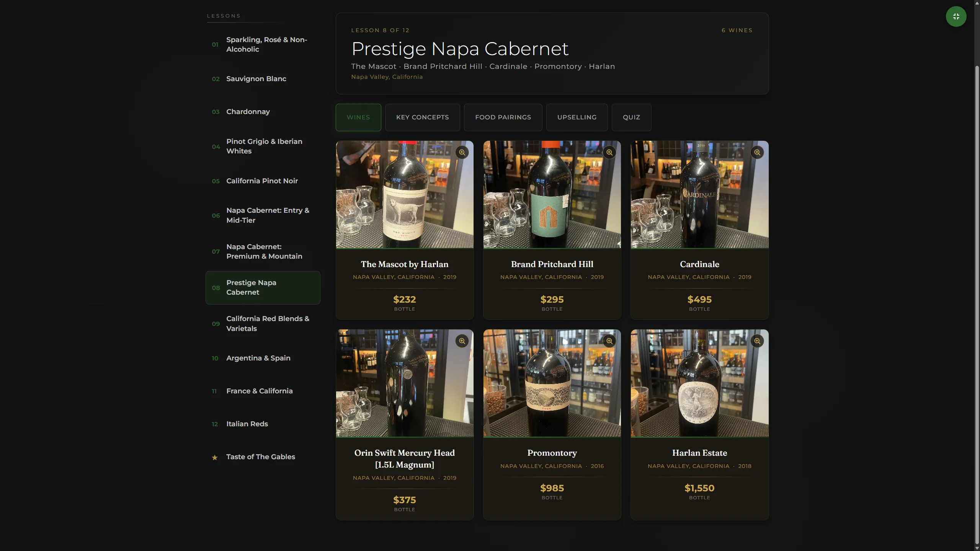Click the producers subtitle listing The Mascot
This screenshot has width=980, height=551.
click(x=483, y=67)
